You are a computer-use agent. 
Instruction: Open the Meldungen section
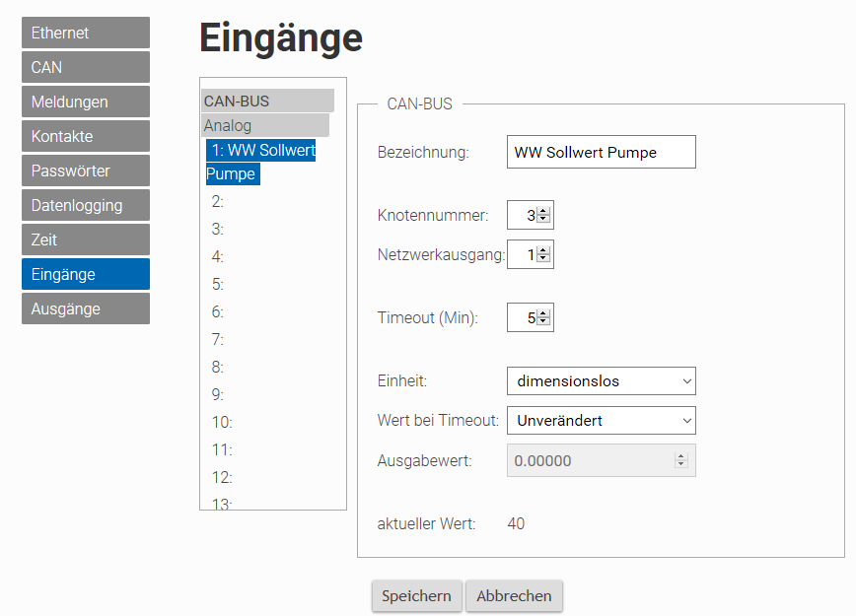tap(86, 102)
